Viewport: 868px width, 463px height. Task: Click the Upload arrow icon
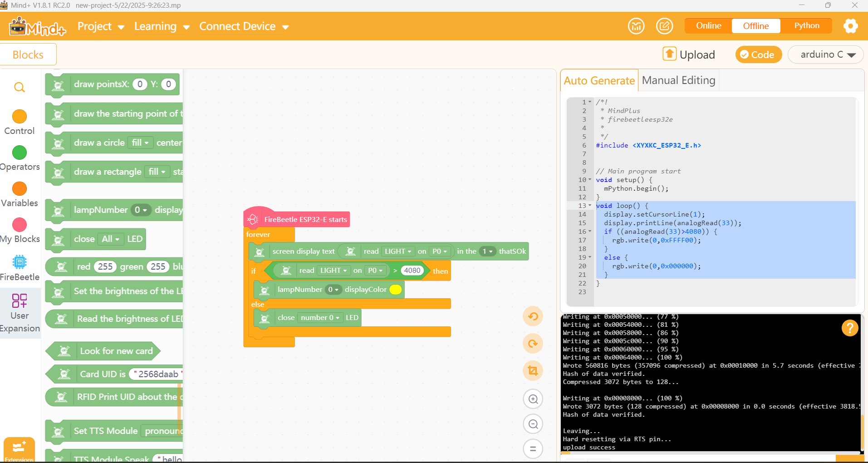[x=670, y=54]
